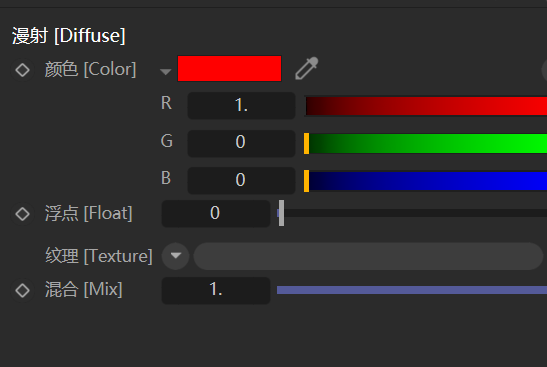This screenshot has width=547, height=367.
Task: Click the Float value input field
Action: (216, 213)
